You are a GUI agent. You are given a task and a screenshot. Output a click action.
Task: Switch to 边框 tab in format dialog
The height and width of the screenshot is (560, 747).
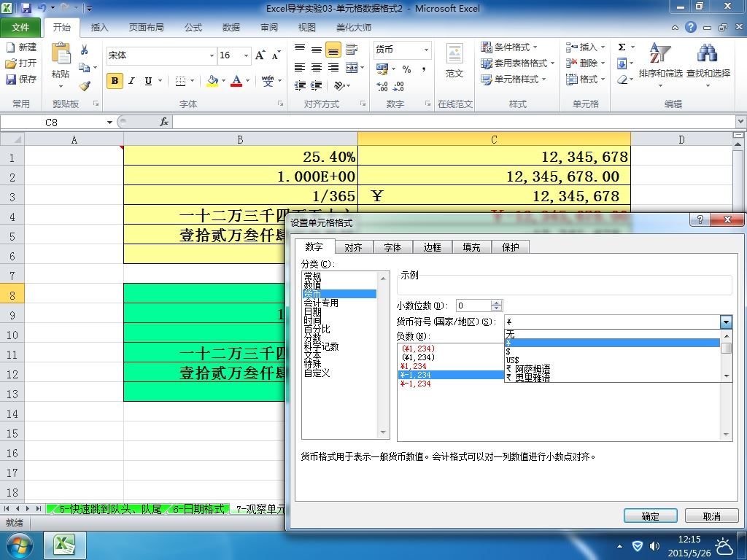[x=432, y=247]
